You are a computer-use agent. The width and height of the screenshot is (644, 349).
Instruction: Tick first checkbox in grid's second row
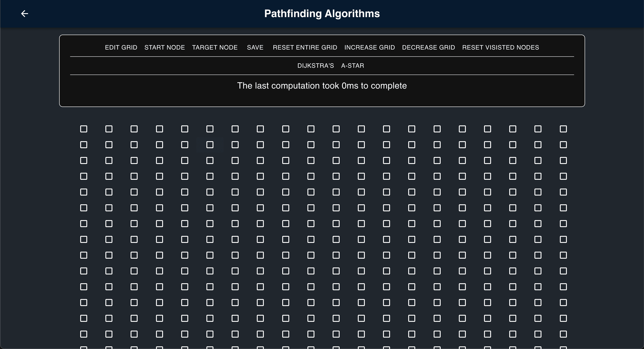tap(84, 145)
